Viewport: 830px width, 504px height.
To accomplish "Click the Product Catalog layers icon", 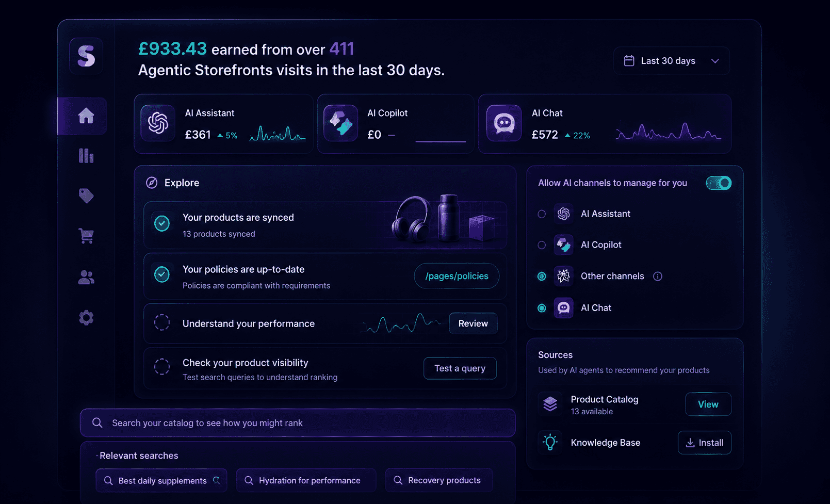I will click(550, 404).
